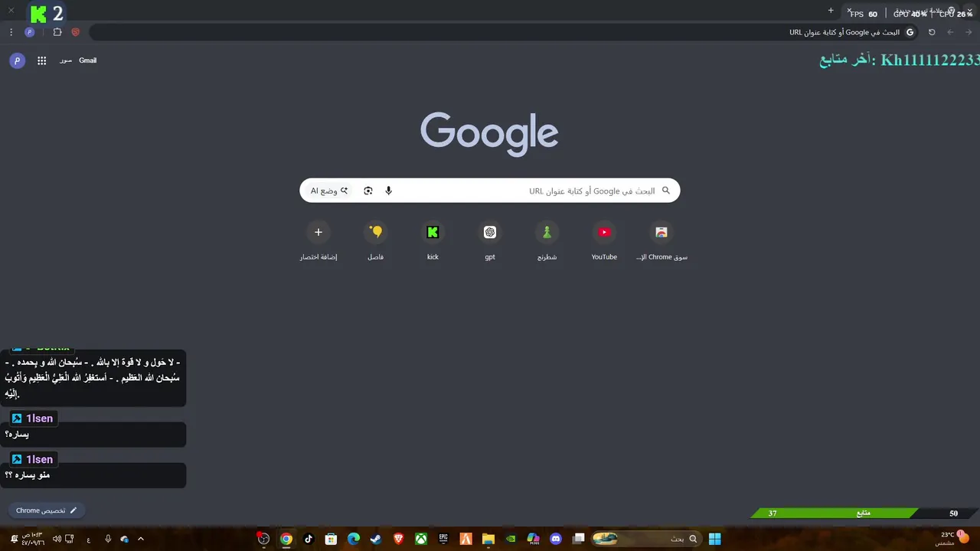Image resolution: width=980 pixels, height=551 pixels.
Task: Open Xbox app from taskbar
Action: pyautogui.click(x=421, y=539)
